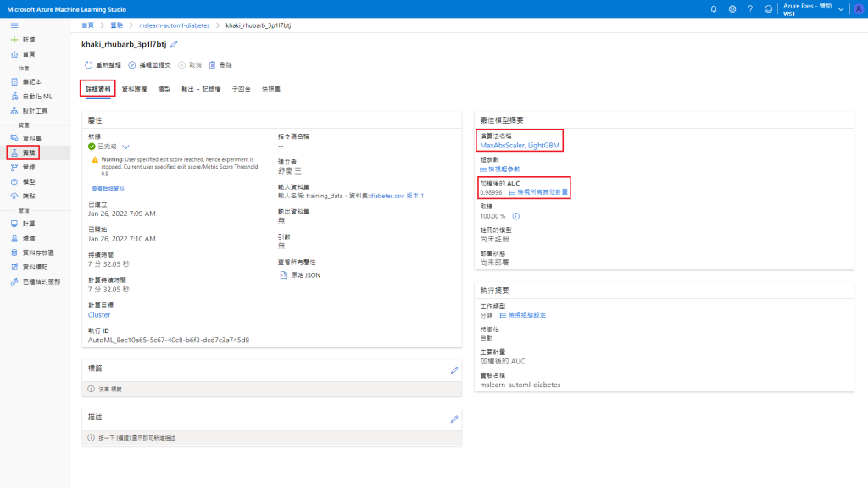This screenshot has width=868, height=488.
Task: Click the weighted AUC value 0.98996
Action: click(491, 192)
